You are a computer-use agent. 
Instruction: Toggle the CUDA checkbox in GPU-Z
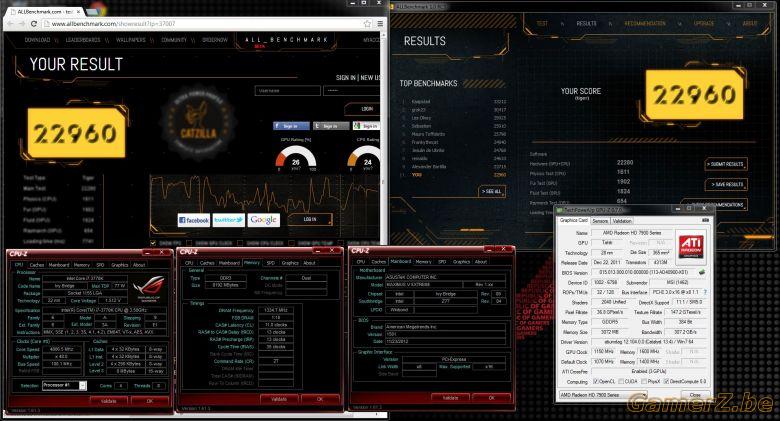pyautogui.click(x=620, y=381)
